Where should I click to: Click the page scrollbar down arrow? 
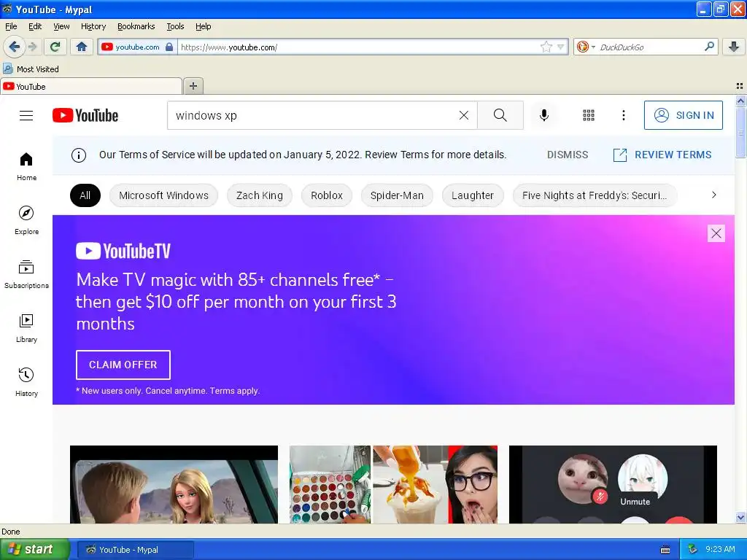tap(740, 517)
